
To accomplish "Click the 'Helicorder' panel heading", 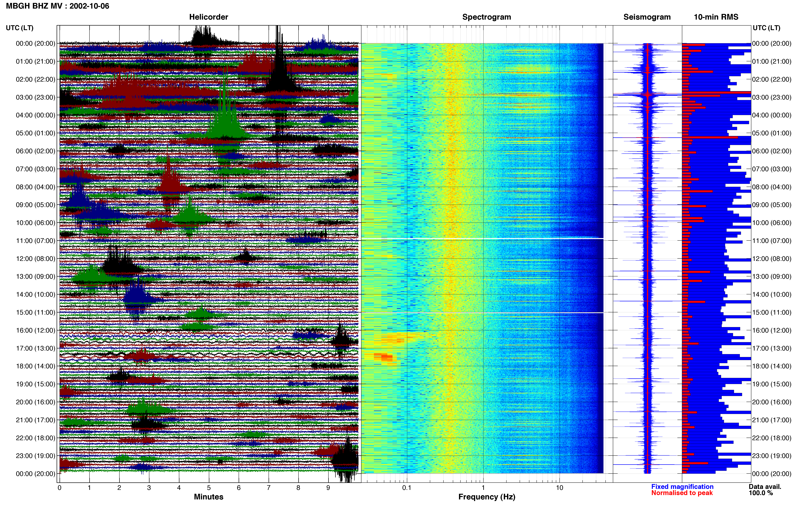I will click(209, 17).
